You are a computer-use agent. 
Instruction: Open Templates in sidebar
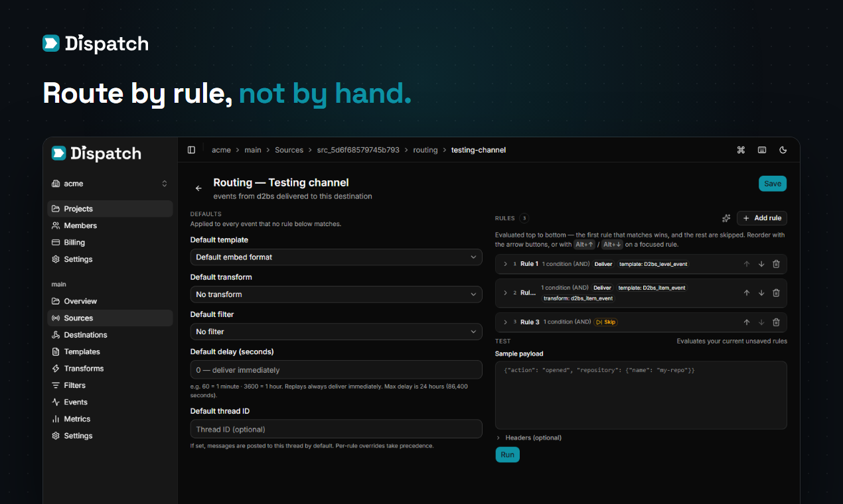[110, 352]
